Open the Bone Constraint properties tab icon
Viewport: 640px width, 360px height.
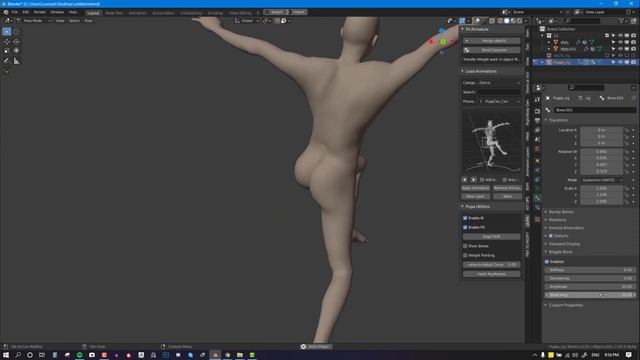[538, 208]
